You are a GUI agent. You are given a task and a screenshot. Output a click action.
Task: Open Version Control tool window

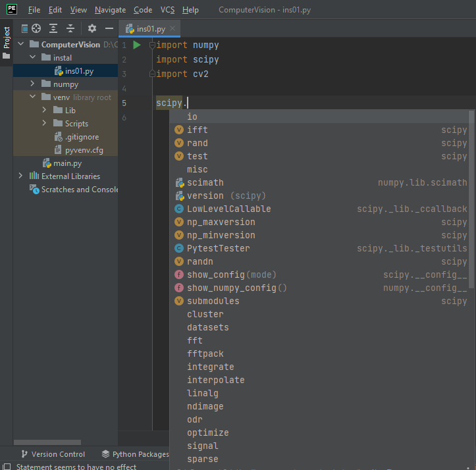click(53, 454)
